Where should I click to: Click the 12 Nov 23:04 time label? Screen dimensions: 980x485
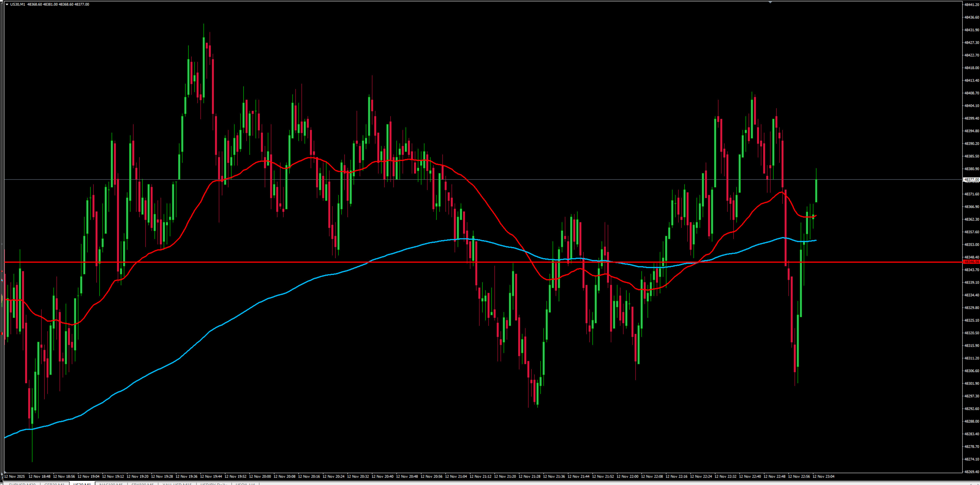tap(823, 476)
